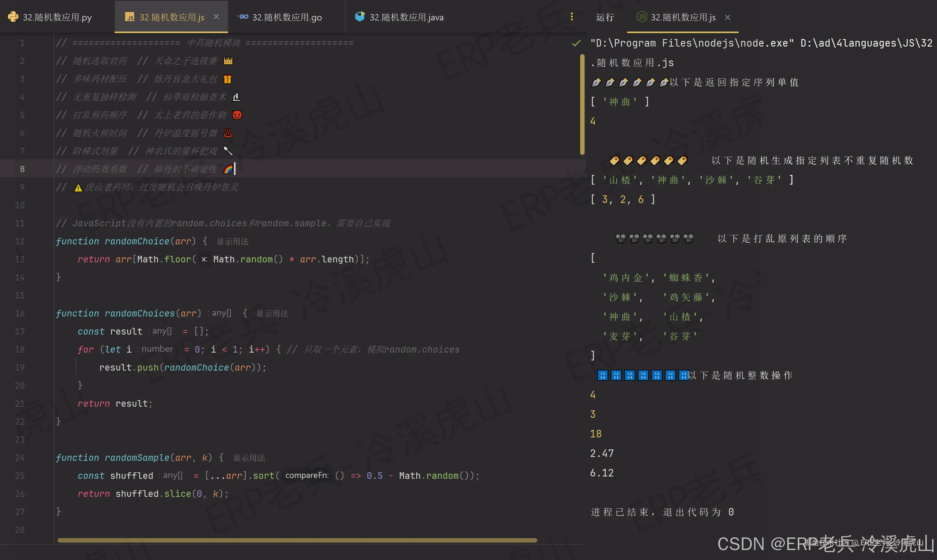This screenshot has width=937, height=560.
Task: Open the 32.随机数应用.java tab
Action: 406,17
